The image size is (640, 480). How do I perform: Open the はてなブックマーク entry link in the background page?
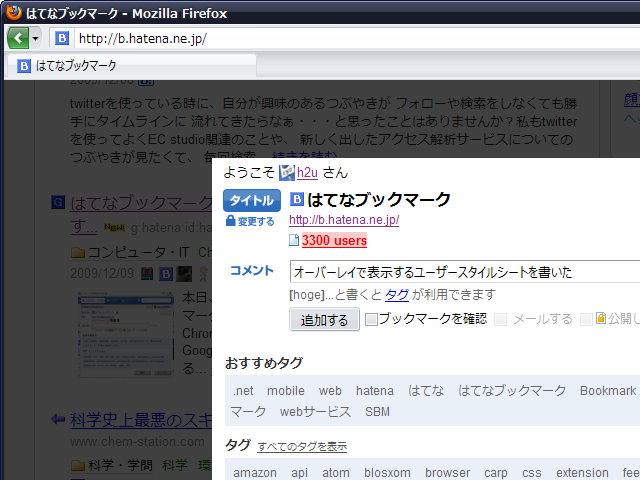[141, 203]
